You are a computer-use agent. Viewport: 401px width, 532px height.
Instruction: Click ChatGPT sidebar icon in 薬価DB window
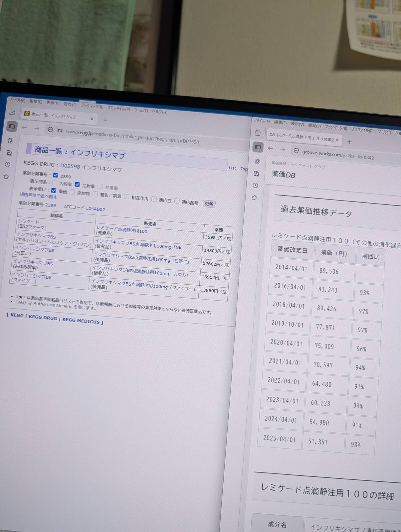[257, 161]
